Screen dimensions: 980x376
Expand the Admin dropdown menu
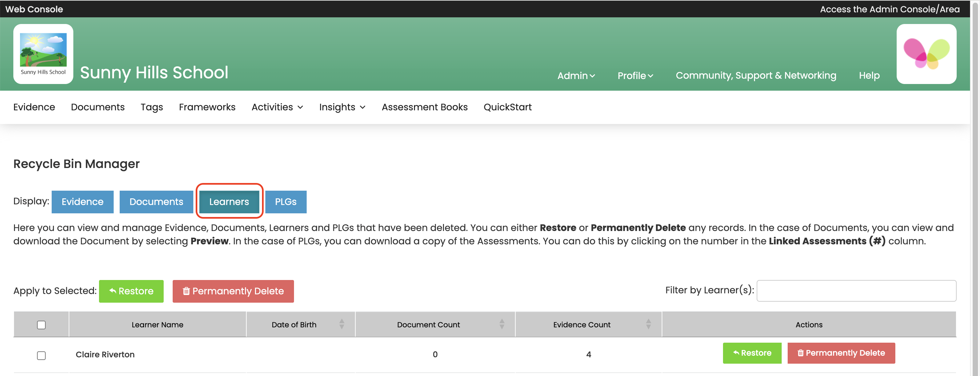(576, 76)
